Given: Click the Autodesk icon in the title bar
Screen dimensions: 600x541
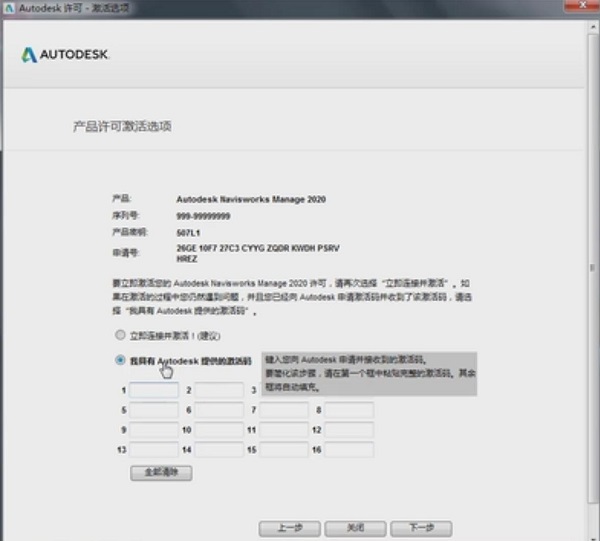Looking at the screenshot, I should point(9,8).
